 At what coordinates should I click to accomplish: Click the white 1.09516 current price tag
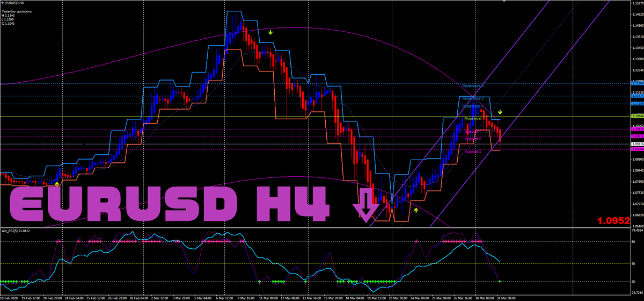(638, 144)
